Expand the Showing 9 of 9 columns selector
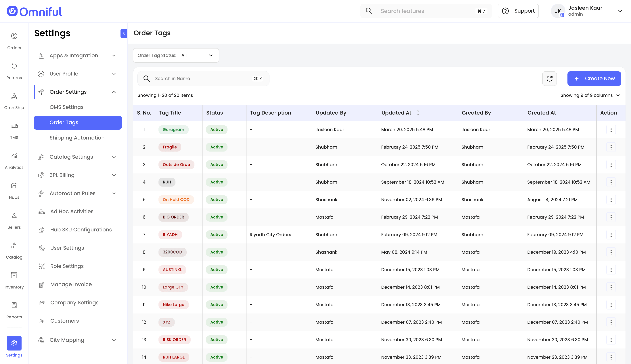Image resolution: width=631 pixels, height=364 pixels. 590,95
